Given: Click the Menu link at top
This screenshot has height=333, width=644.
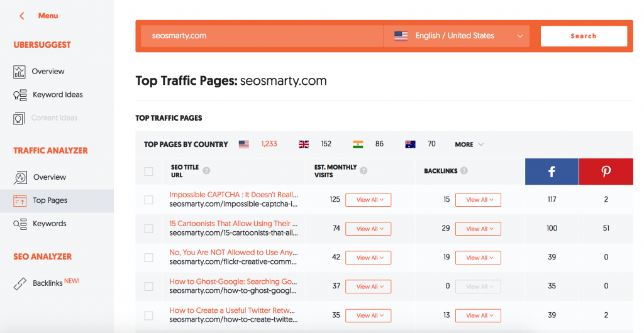Looking at the screenshot, I should [x=48, y=16].
